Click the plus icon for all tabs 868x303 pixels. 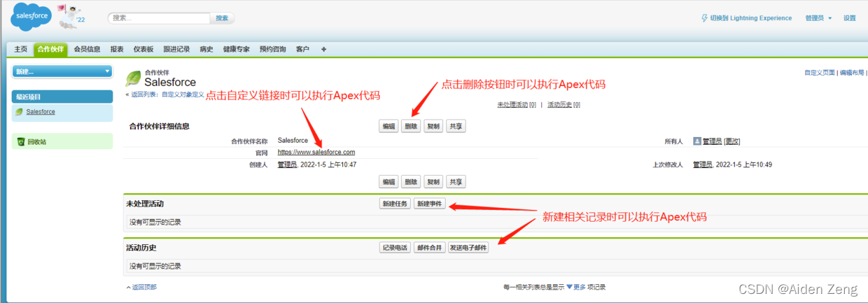click(x=323, y=49)
